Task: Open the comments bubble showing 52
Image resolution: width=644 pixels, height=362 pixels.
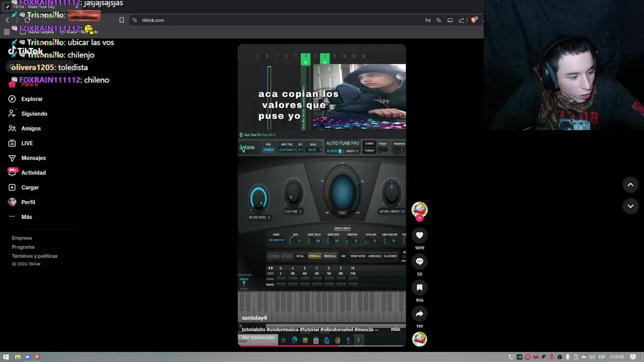Action: [420, 261]
